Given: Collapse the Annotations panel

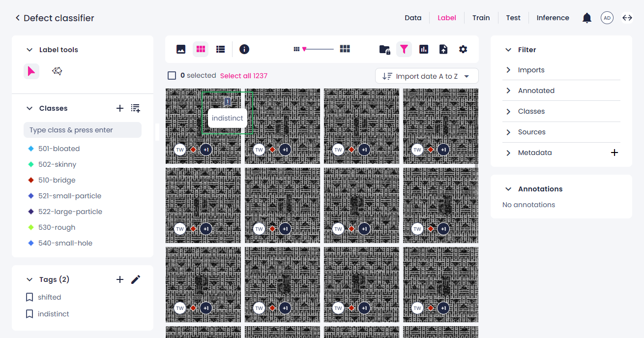Looking at the screenshot, I should pos(508,189).
